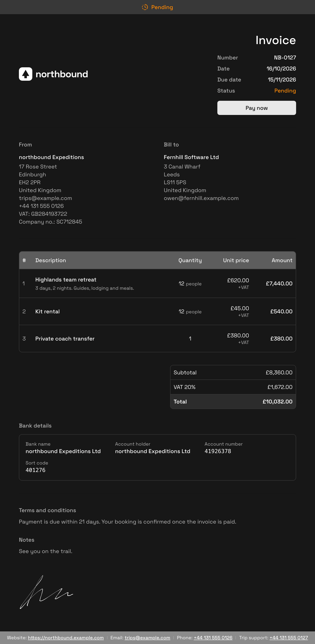Click the £620.00 unit price
The image size is (315, 644).
point(238,280)
